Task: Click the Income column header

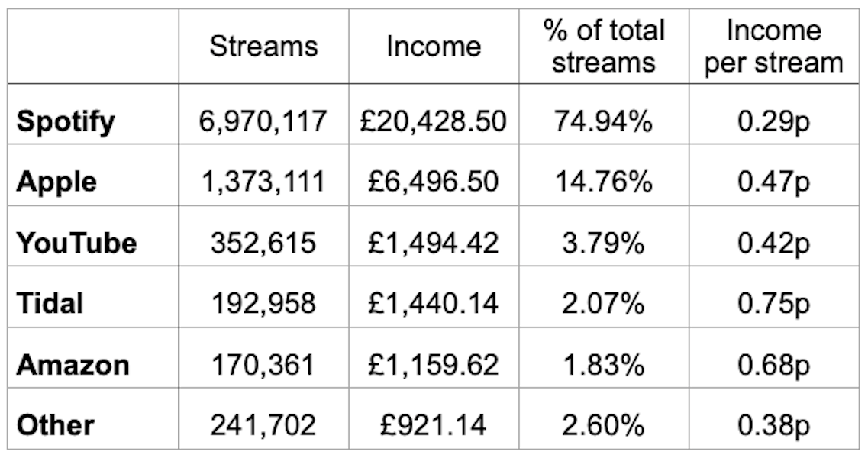Action: (x=434, y=47)
